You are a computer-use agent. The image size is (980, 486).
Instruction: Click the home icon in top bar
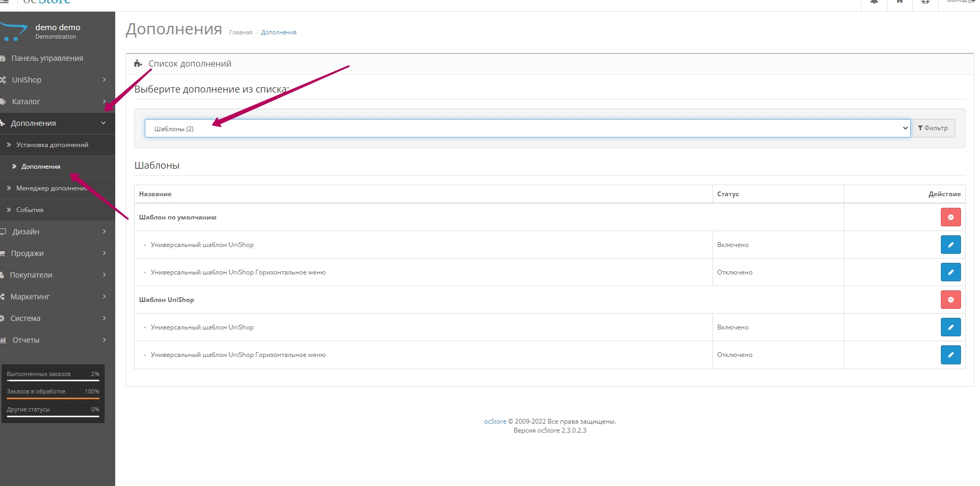(x=899, y=2)
